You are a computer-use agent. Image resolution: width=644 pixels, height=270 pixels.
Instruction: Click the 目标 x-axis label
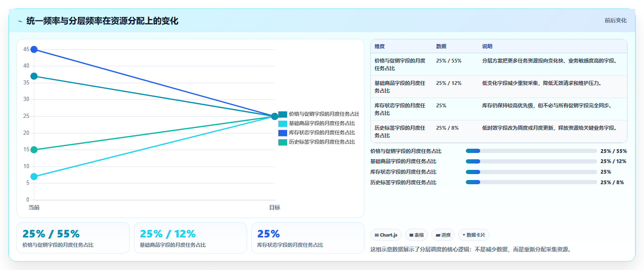[x=274, y=207]
